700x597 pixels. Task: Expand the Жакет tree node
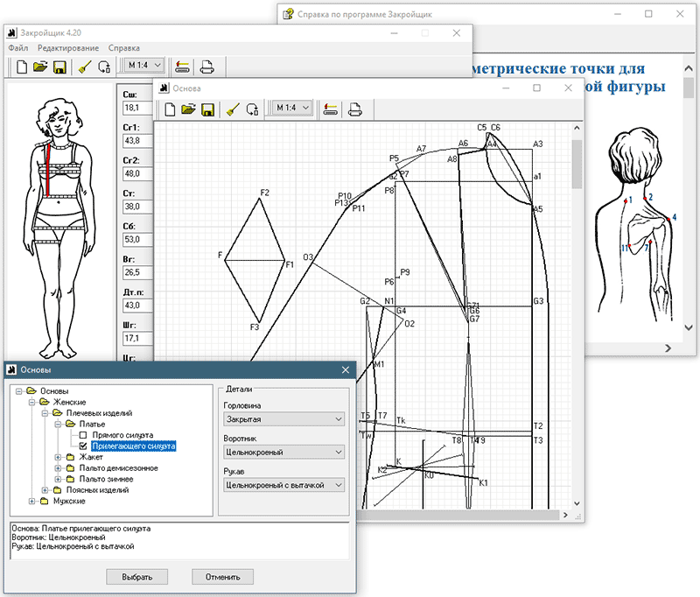coord(59,457)
